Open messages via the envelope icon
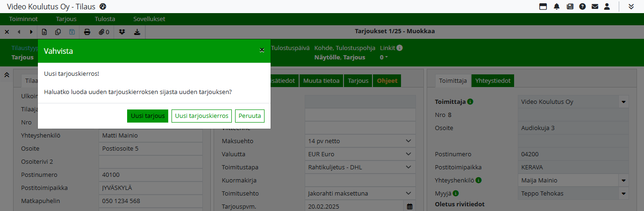 coord(595,7)
